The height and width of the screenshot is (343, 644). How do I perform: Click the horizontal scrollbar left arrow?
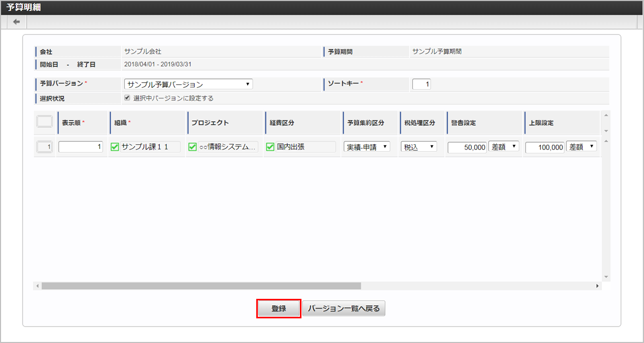(x=37, y=285)
